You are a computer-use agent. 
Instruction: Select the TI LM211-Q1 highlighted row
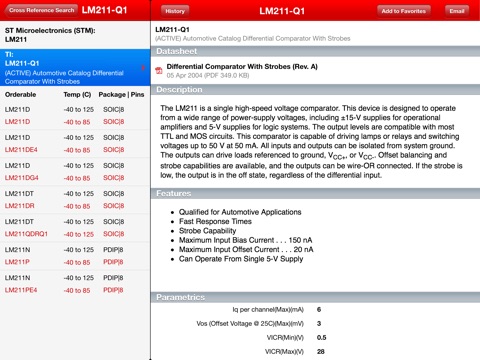click(75, 68)
